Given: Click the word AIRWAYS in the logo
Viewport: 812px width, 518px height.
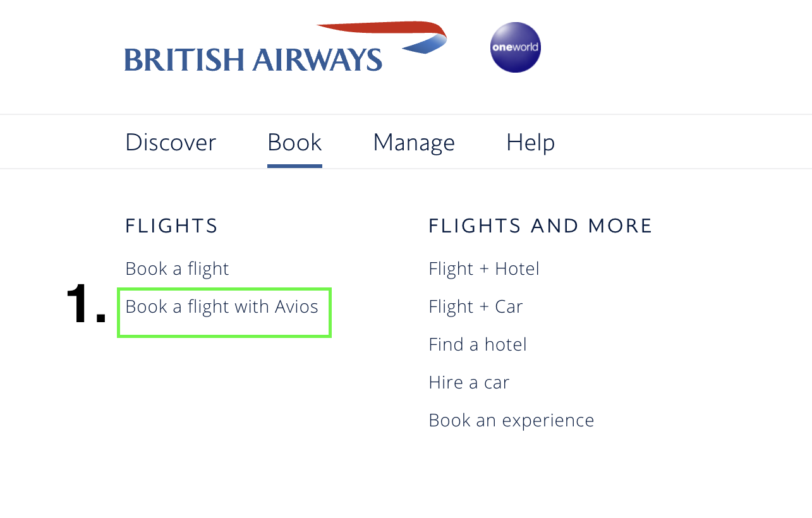Looking at the screenshot, I should click(x=318, y=59).
